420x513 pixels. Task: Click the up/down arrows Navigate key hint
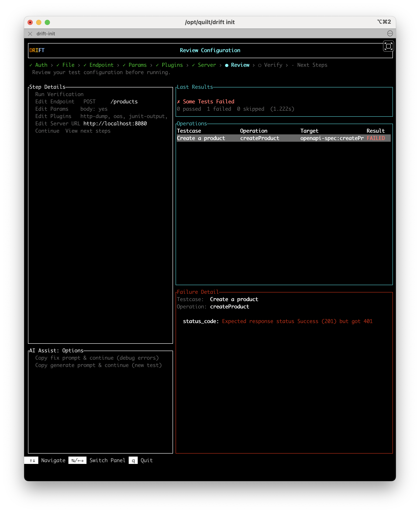32,460
